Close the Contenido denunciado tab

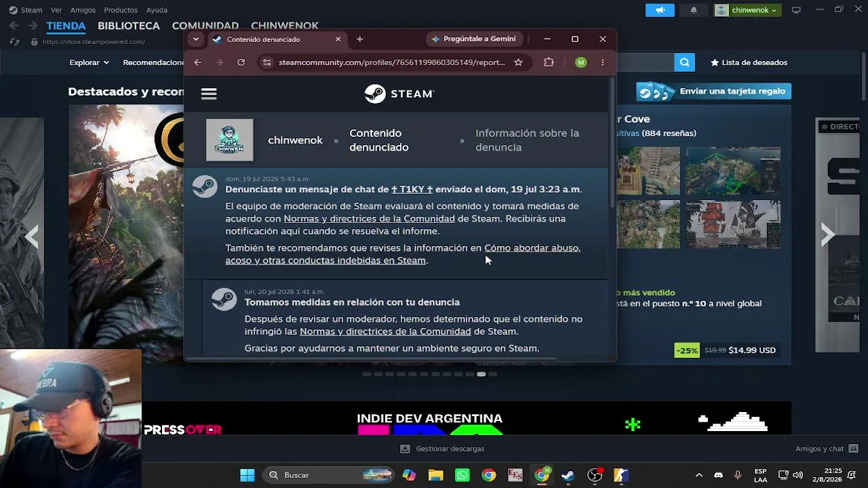(x=338, y=39)
